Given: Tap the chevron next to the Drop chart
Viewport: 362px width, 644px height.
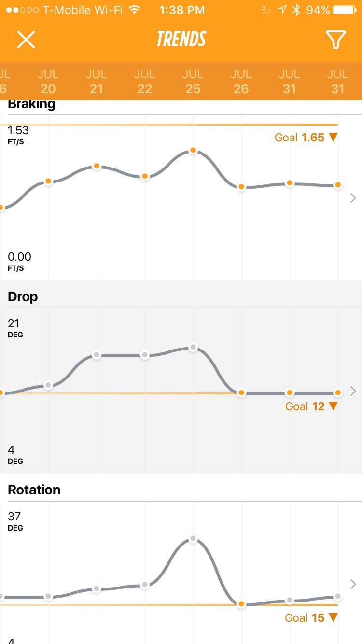Looking at the screenshot, I should (353, 391).
